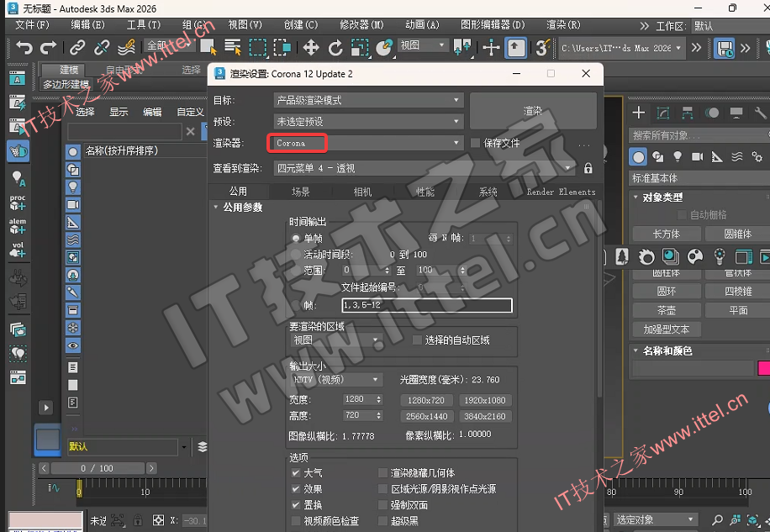The width and height of the screenshot is (770, 532).
Task: Uncheck the 效果 checkbox
Action: tap(296, 489)
